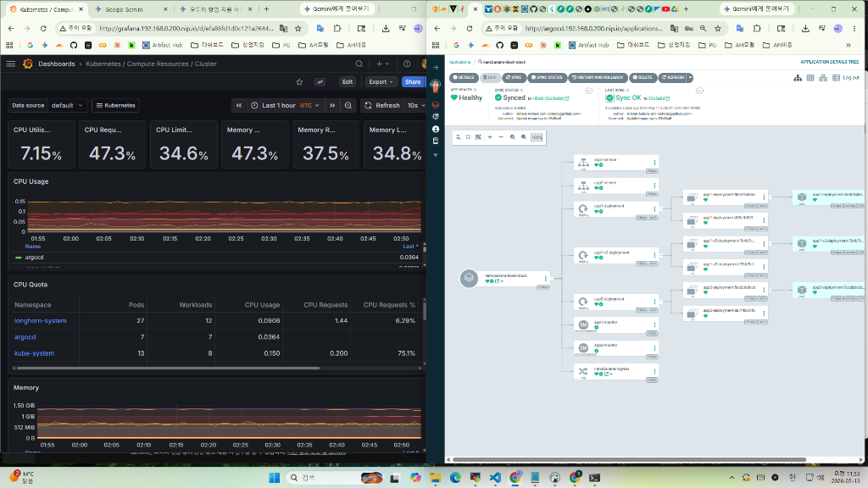Screen dimensions: 868x488
Task: Click collapse-all minus icon in graph toolbar
Action: (x=501, y=137)
